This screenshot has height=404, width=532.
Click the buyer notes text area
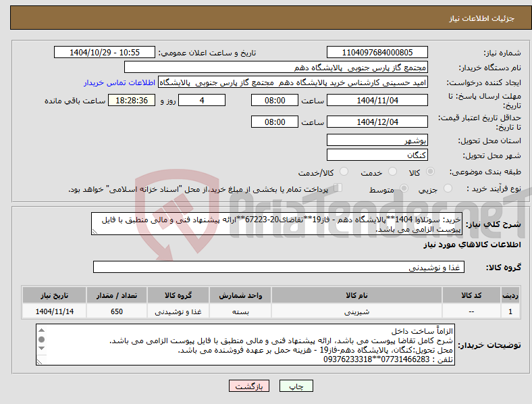point(245,345)
